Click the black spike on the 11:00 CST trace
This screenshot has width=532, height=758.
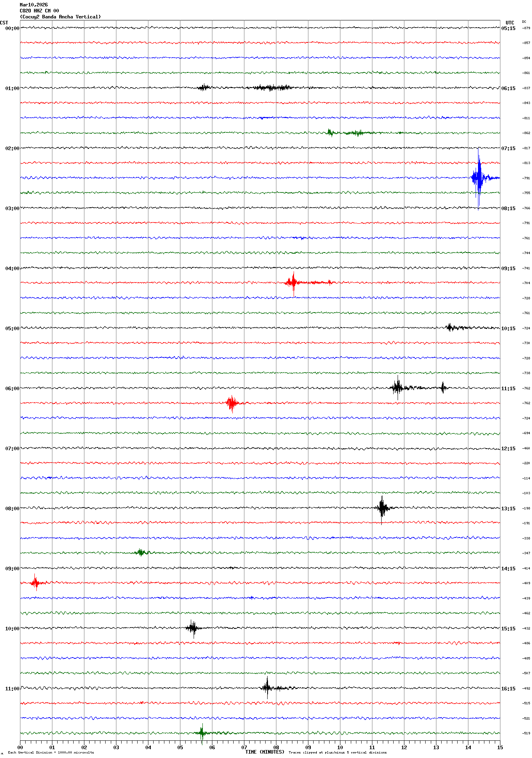click(267, 688)
